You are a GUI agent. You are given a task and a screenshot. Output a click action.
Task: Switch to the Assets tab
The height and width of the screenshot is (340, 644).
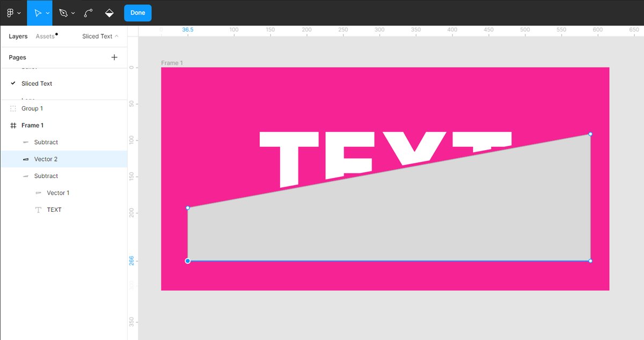[46, 36]
